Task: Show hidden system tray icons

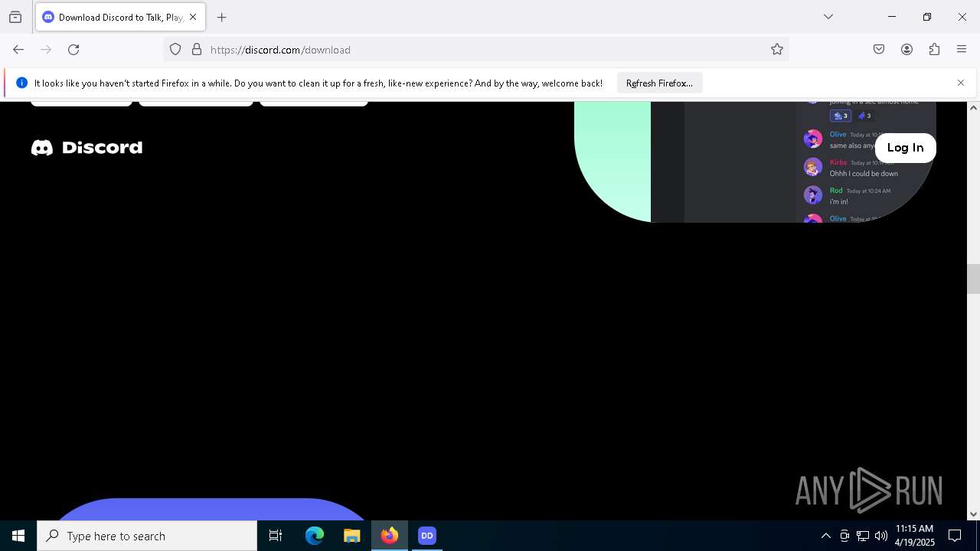Action: click(825, 536)
